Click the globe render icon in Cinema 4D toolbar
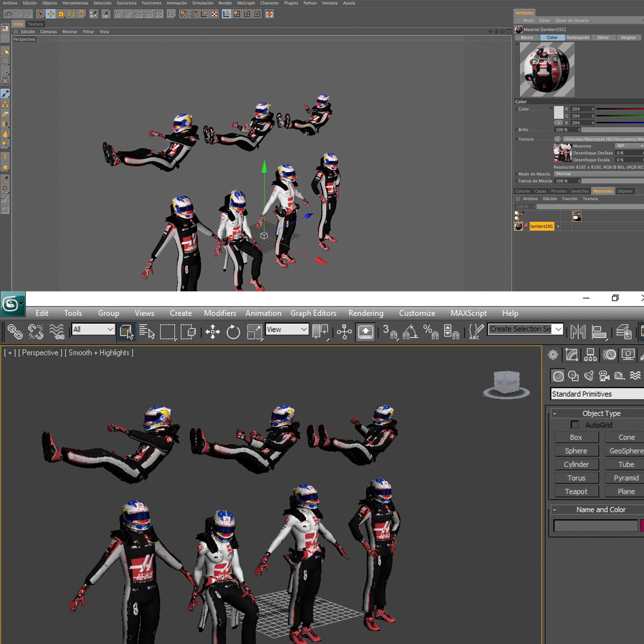644x644 pixels. (x=269, y=14)
